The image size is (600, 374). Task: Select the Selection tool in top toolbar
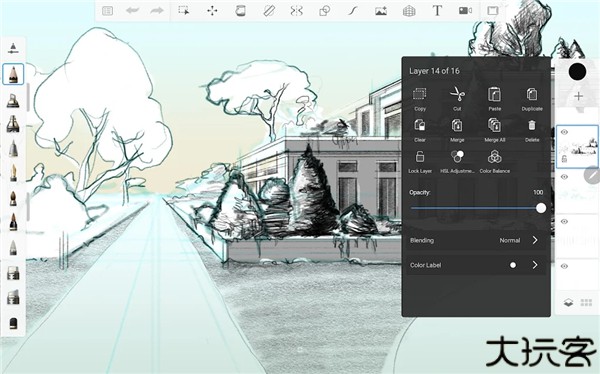184,11
